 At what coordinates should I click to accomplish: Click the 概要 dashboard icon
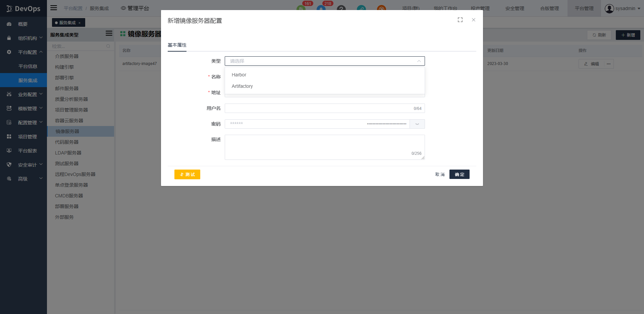click(x=9, y=24)
